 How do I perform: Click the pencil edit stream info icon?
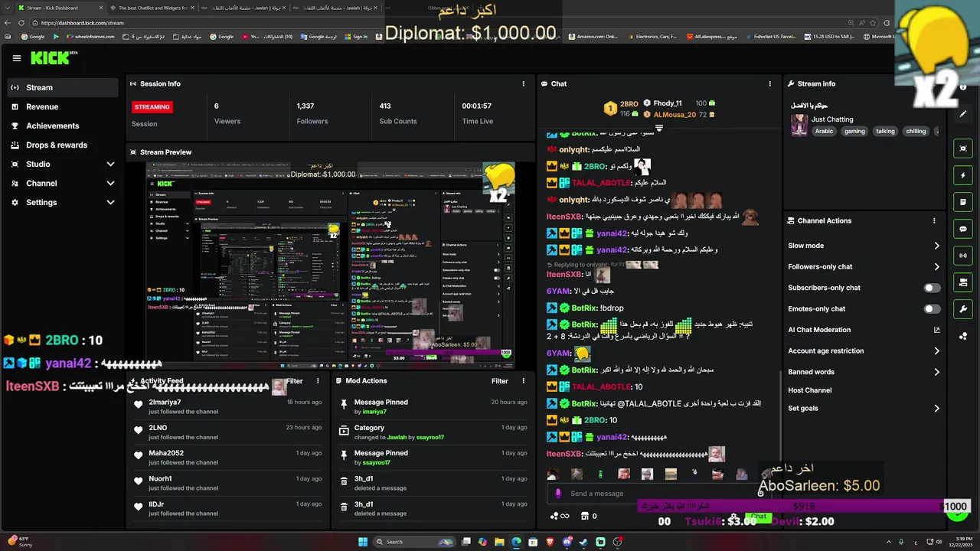point(963,113)
